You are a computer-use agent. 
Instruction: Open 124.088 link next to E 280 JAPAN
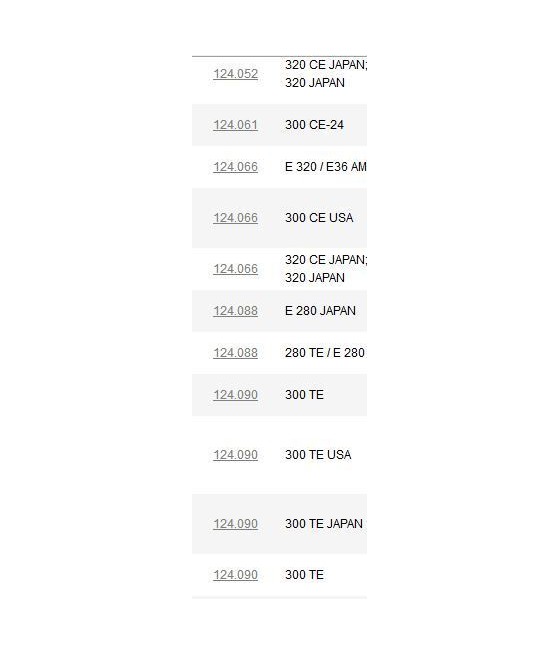(x=236, y=311)
